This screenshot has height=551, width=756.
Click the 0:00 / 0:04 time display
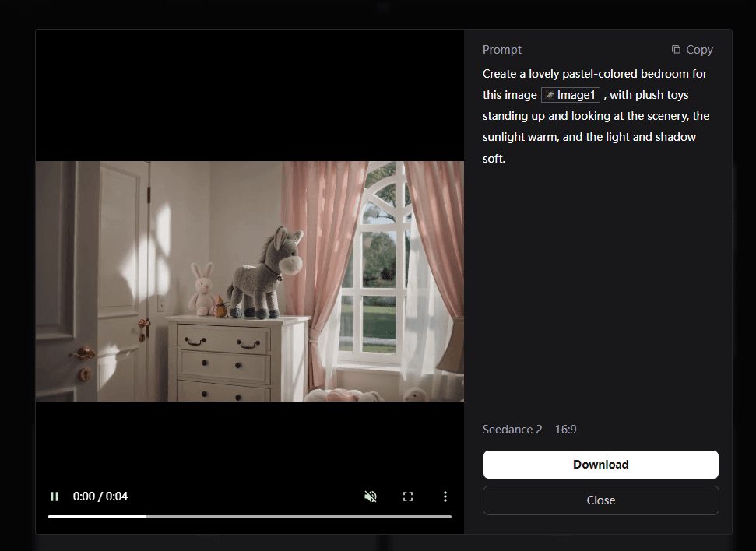100,497
